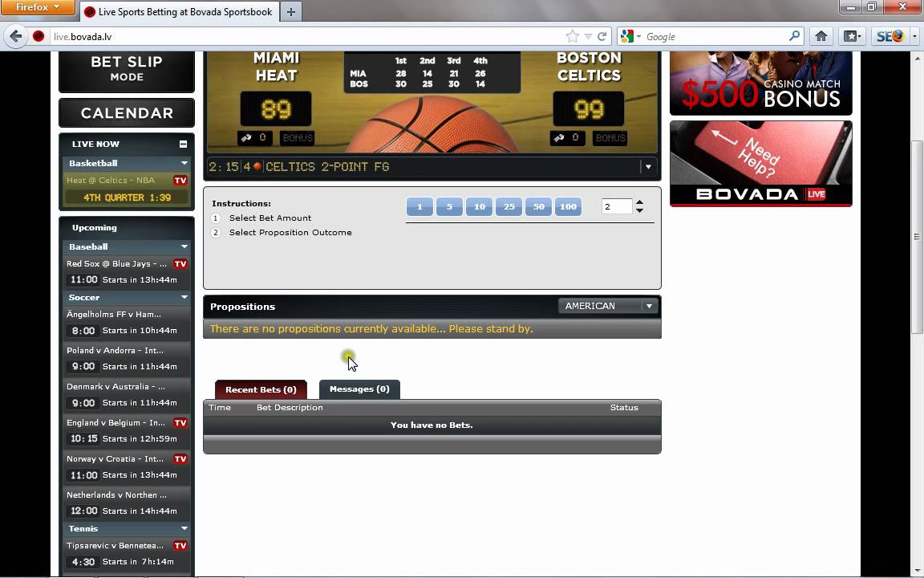Open a new browser tab

coord(291,12)
